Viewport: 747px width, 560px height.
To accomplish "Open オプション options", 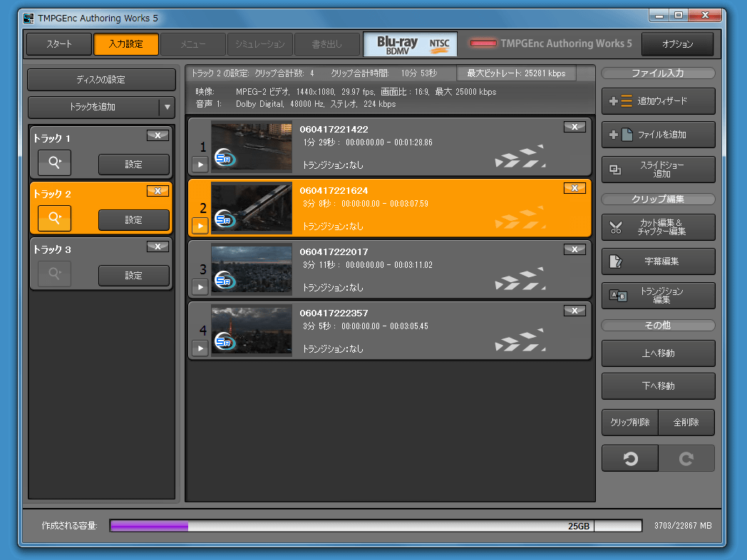I will (677, 44).
